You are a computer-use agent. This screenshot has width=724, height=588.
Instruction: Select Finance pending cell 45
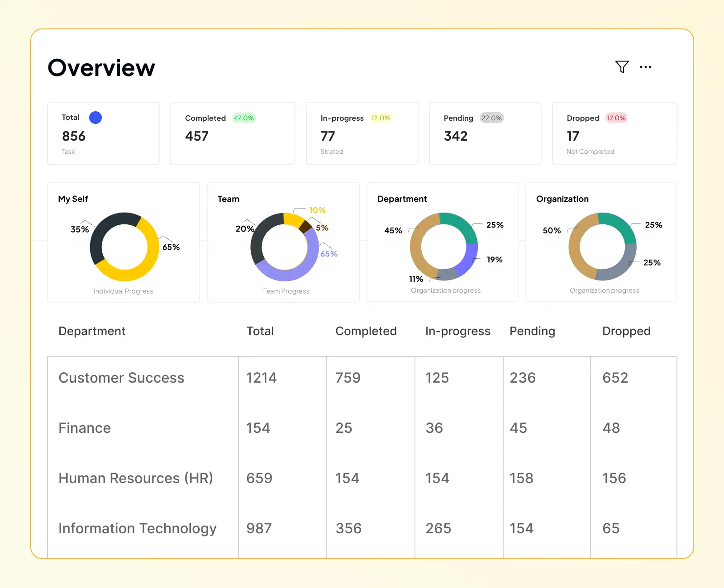pyautogui.click(x=519, y=428)
